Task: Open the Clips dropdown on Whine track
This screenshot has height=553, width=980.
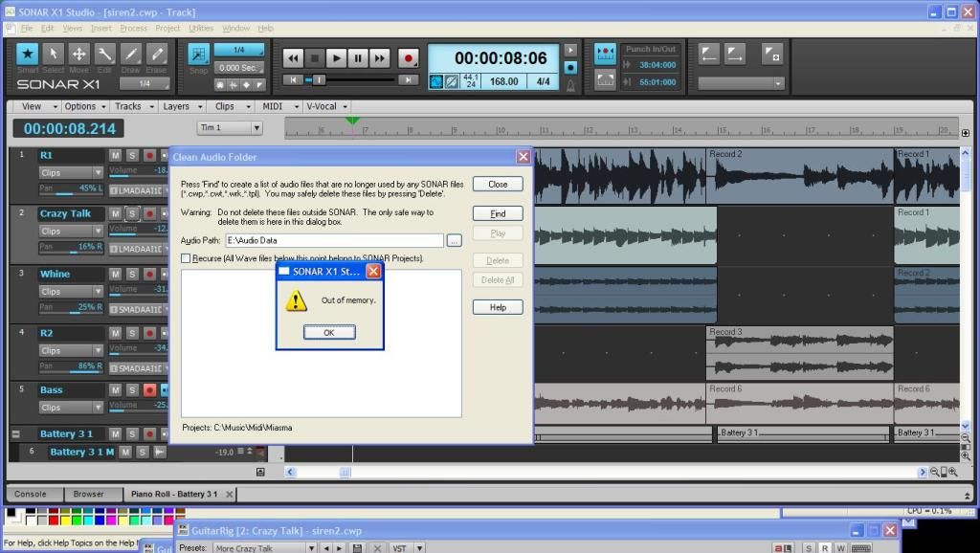Action: click(71, 291)
